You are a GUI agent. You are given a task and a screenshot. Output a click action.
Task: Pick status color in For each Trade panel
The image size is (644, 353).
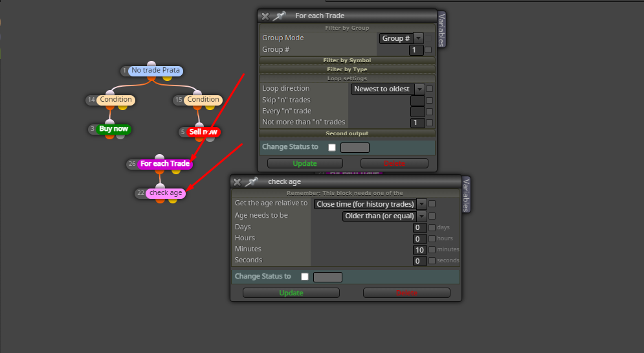click(355, 148)
